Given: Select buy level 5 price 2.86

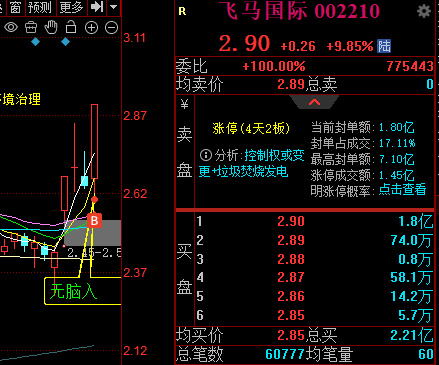Looking at the screenshot, I should tap(291, 296).
